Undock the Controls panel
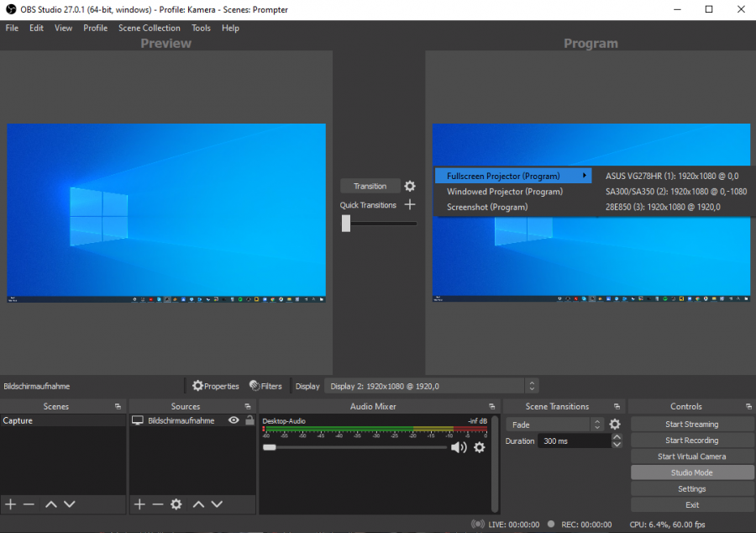756x533 pixels. click(x=748, y=407)
